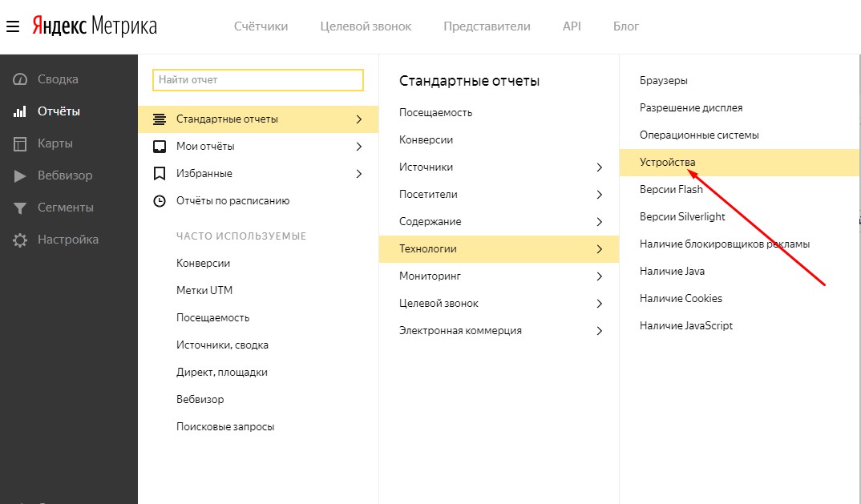The image size is (861, 504).
Task: Expand the Источники submenu arrow
Action: (x=600, y=167)
